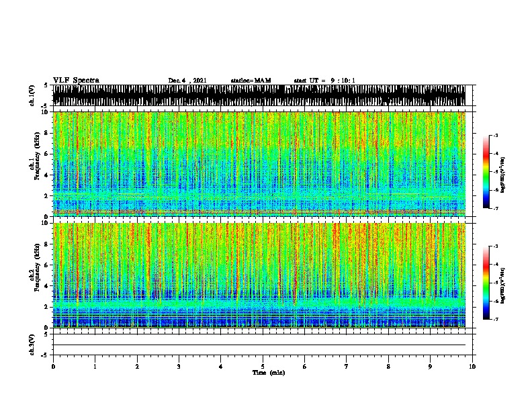Click time axis tick label "3"

(x=179, y=367)
